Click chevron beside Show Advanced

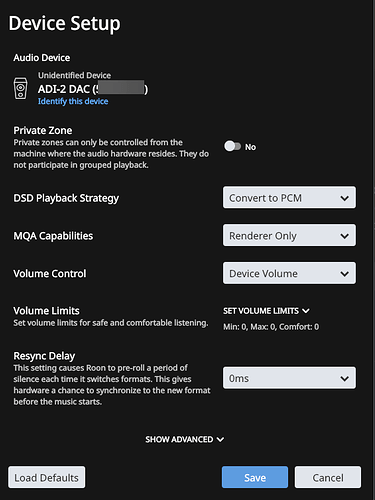220,439
